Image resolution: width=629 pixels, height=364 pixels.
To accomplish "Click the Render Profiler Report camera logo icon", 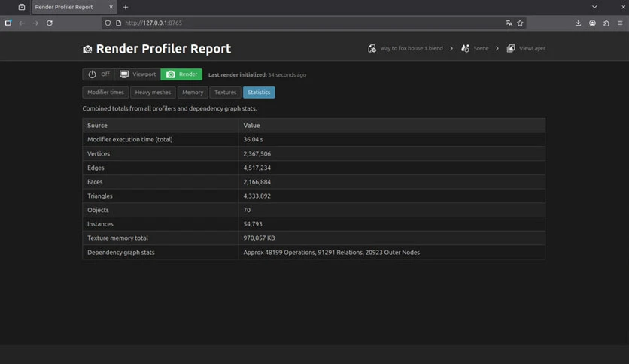I will pos(87,50).
